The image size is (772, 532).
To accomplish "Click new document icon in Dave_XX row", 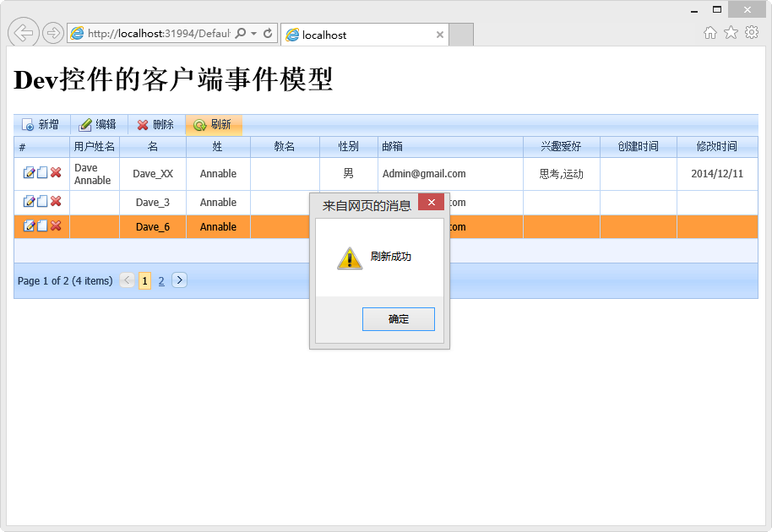I will pos(42,173).
